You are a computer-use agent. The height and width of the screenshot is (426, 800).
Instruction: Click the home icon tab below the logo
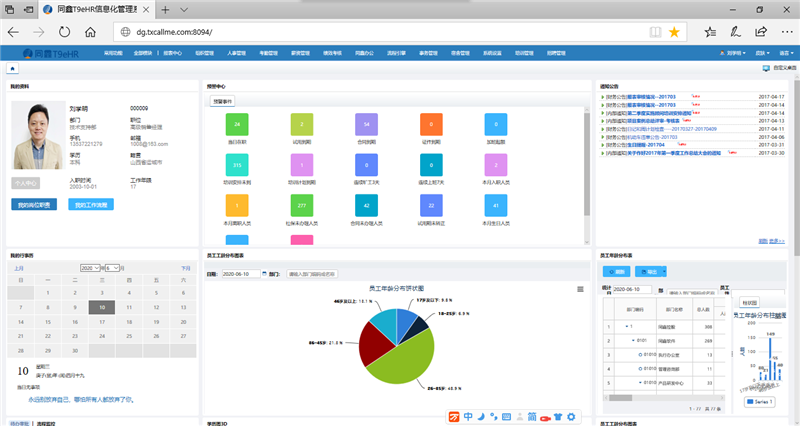click(12, 68)
